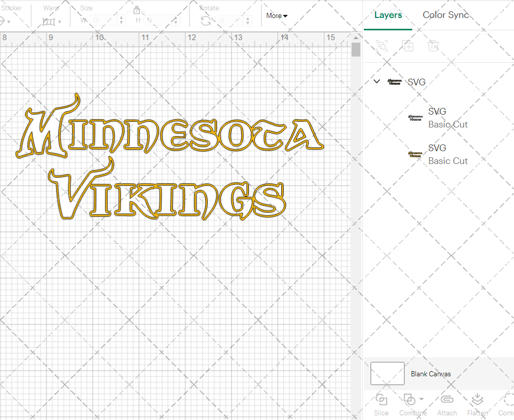Switch to the Color Sync tab
This screenshot has width=514, height=420.
(446, 15)
